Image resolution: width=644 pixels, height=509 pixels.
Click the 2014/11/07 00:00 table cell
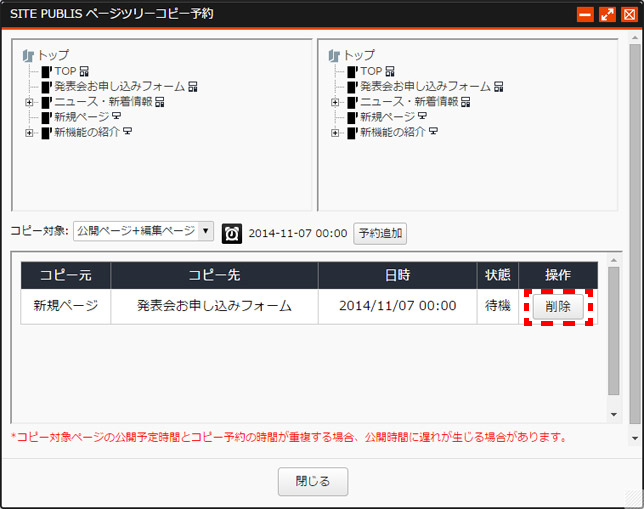point(398,306)
